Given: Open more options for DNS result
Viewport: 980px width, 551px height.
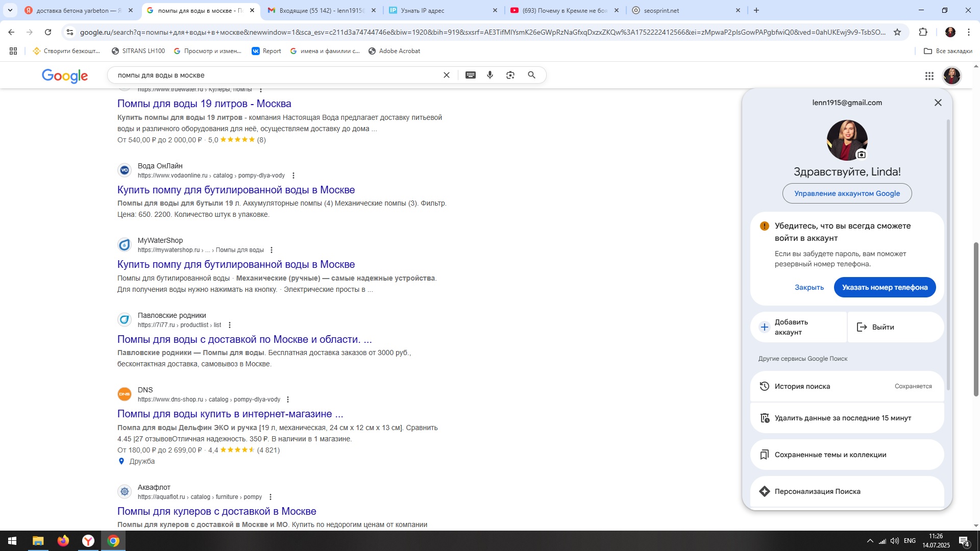Looking at the screenshot, I should pos(288,399).
